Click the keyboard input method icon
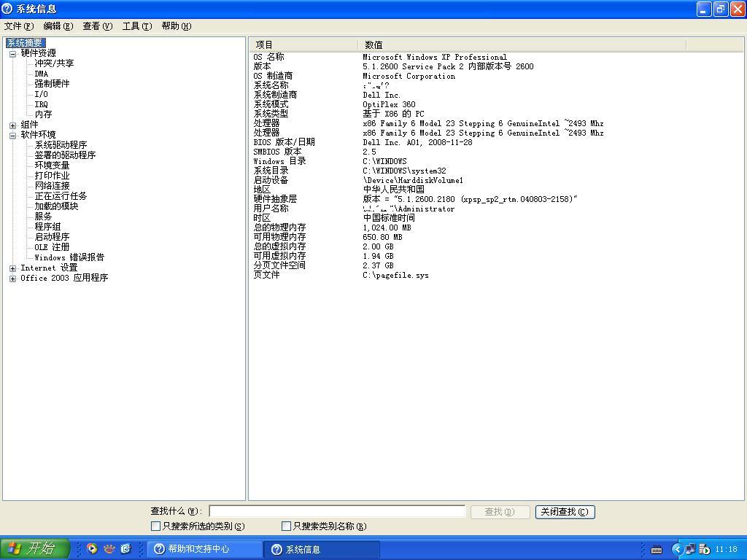This screenshot has height=560, width=747. pyautogui.click(x=657, y=550)
